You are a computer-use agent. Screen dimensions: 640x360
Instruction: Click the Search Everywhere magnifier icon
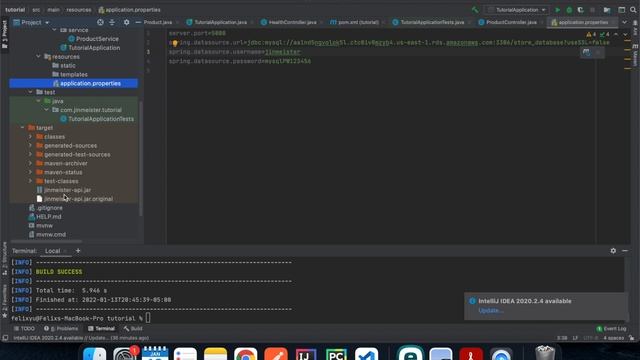click(x=633, y=10)
